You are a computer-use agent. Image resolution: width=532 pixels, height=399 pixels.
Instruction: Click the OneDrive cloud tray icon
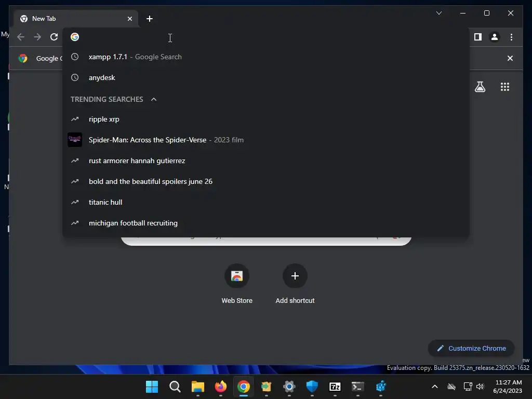[x=451, y=387]
